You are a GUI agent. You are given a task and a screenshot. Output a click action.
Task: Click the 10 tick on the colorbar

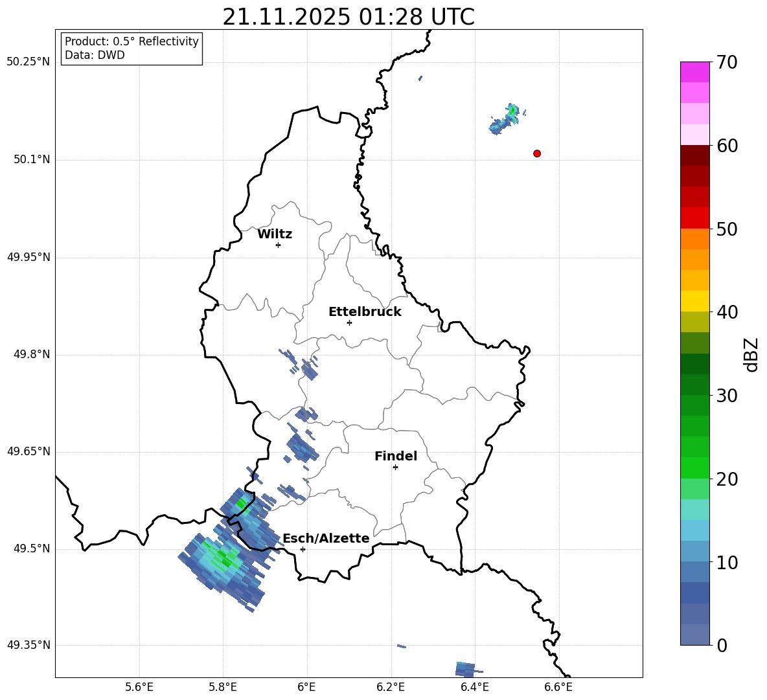click(x=727, y=563)
